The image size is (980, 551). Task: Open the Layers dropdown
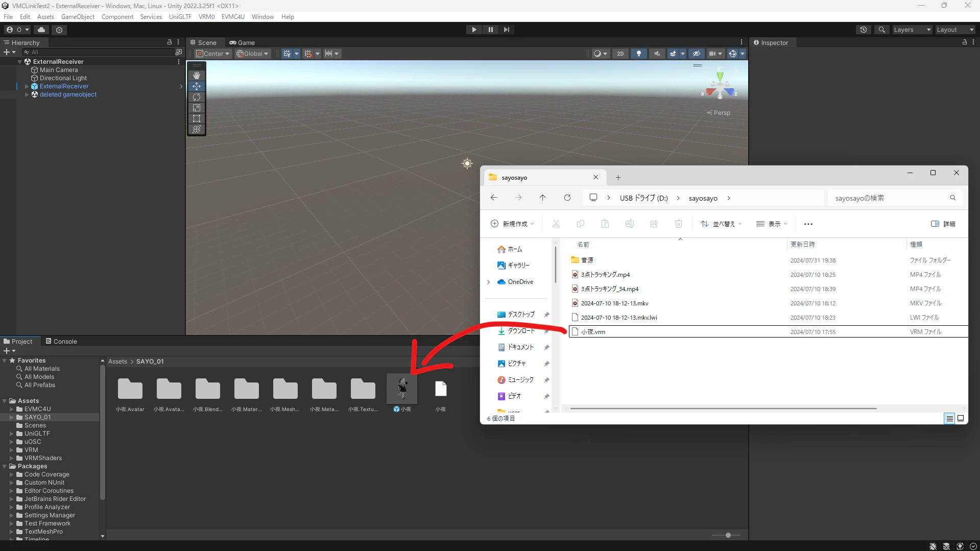point(912,30)
